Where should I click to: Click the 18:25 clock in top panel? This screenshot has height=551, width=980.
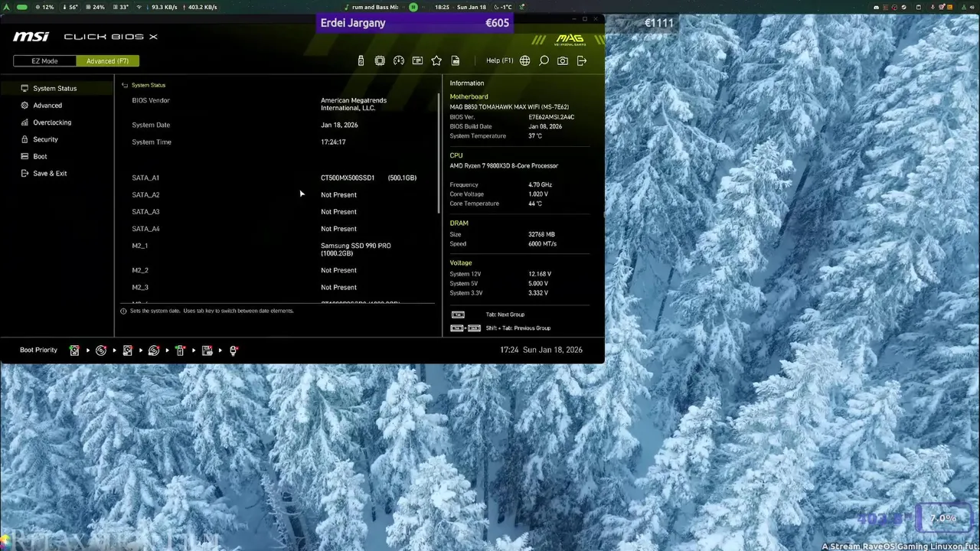442,7
